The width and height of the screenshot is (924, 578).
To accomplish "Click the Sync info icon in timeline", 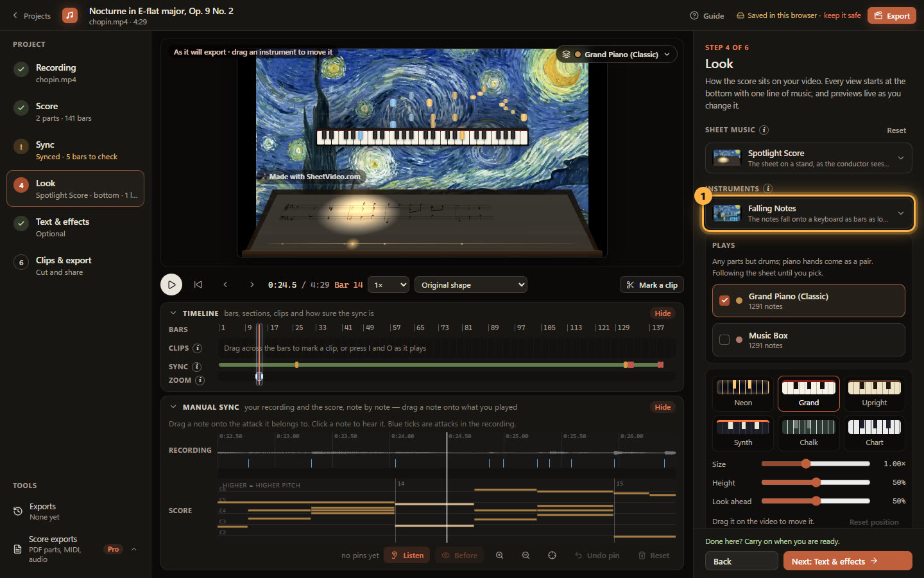I will tap(197, 367).
